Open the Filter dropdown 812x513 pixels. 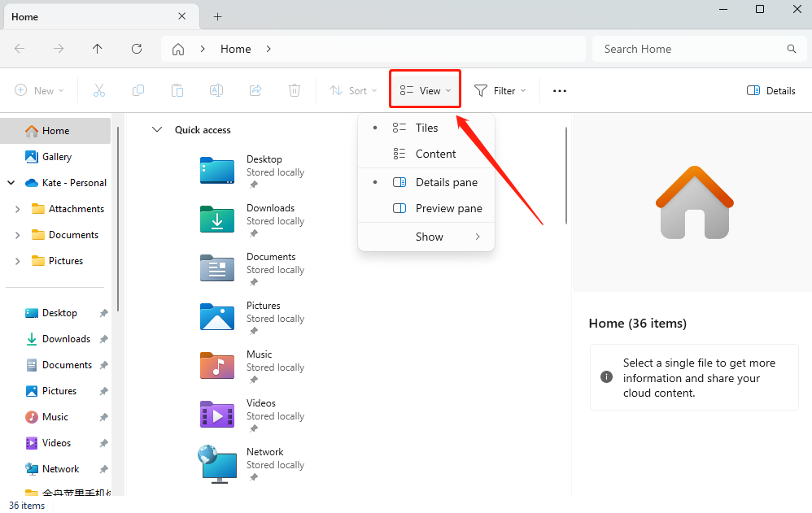pos(500,91)
